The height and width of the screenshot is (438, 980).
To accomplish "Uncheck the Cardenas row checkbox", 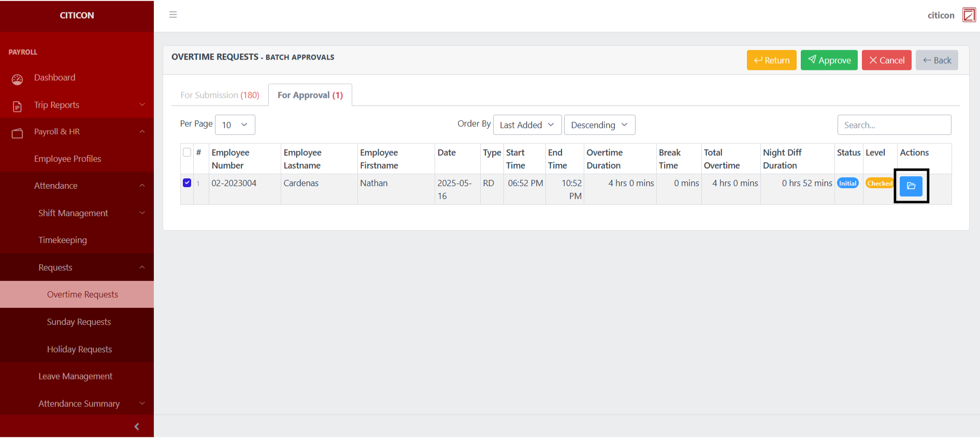I will click(187, 183).
